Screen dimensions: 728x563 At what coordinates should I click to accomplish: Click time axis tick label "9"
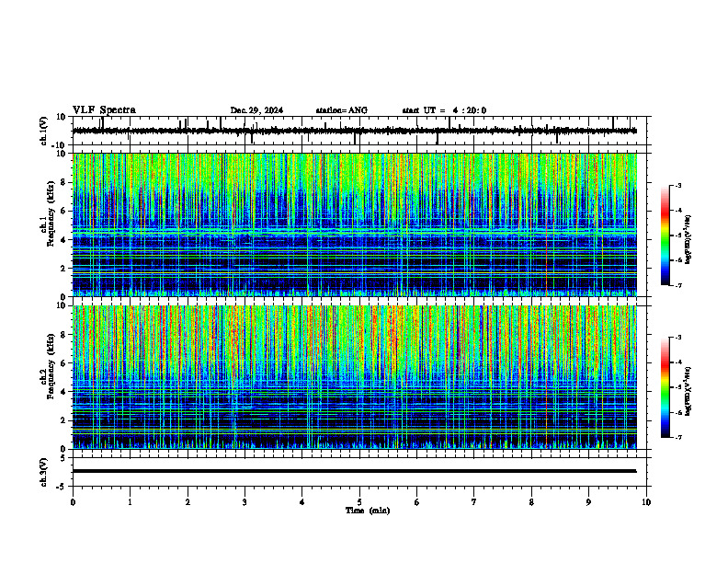(588, 502)
